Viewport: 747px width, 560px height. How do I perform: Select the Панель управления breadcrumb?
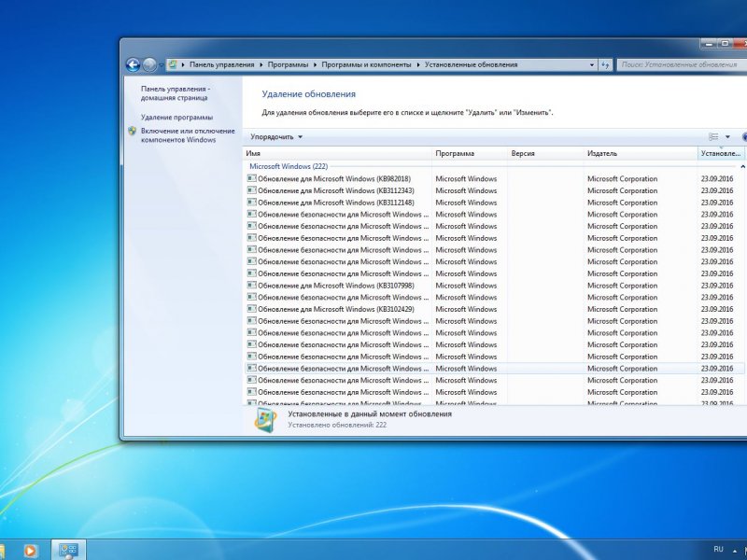tap(221, 64)
